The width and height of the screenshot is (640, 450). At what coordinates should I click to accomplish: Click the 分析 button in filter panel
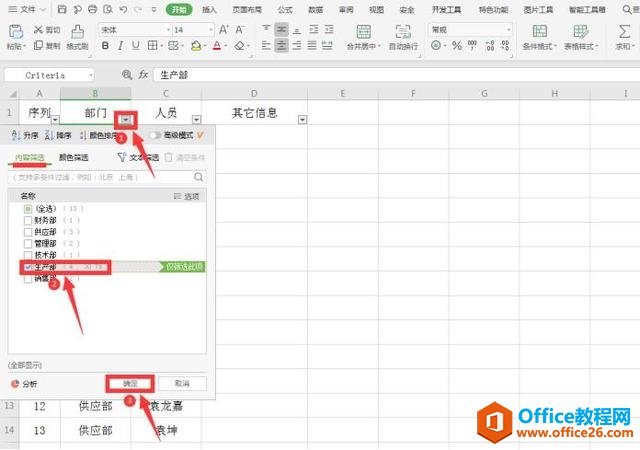(x=24, y=384)
